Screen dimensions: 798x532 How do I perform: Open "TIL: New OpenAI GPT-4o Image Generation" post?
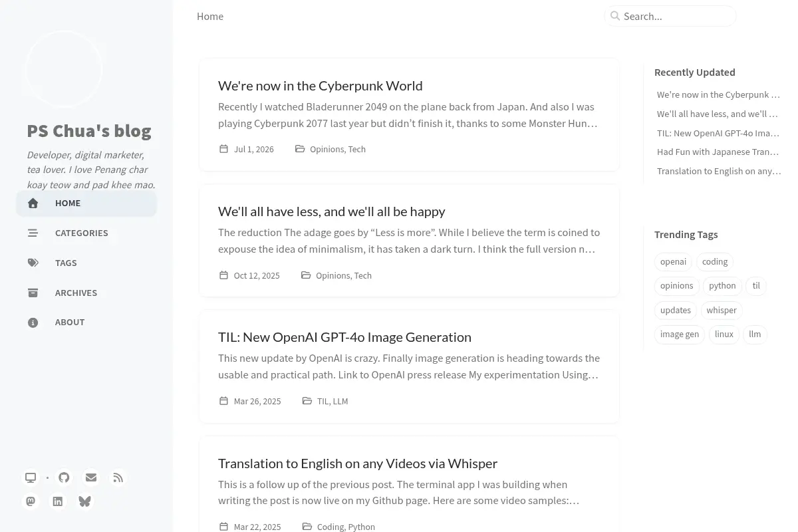(x=344, y=337)
